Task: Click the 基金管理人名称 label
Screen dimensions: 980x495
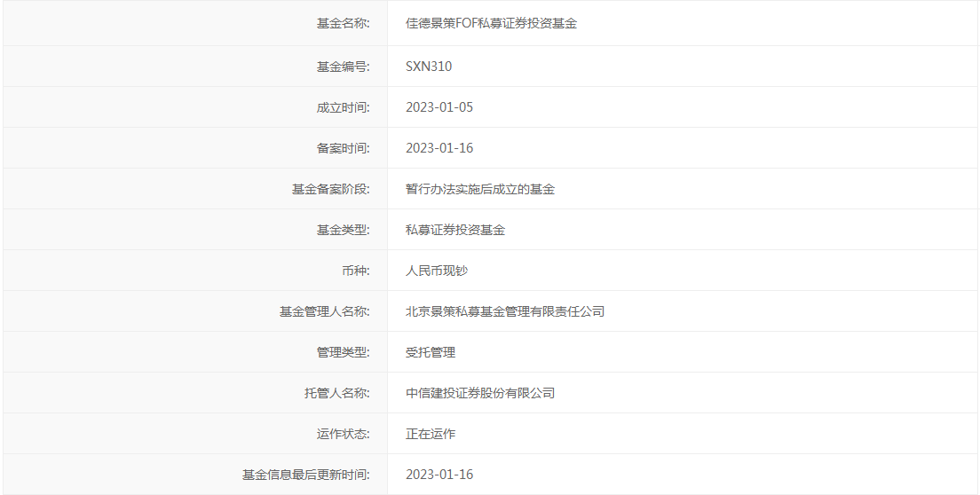Action: pyautogui.click(x=324, y=311)
